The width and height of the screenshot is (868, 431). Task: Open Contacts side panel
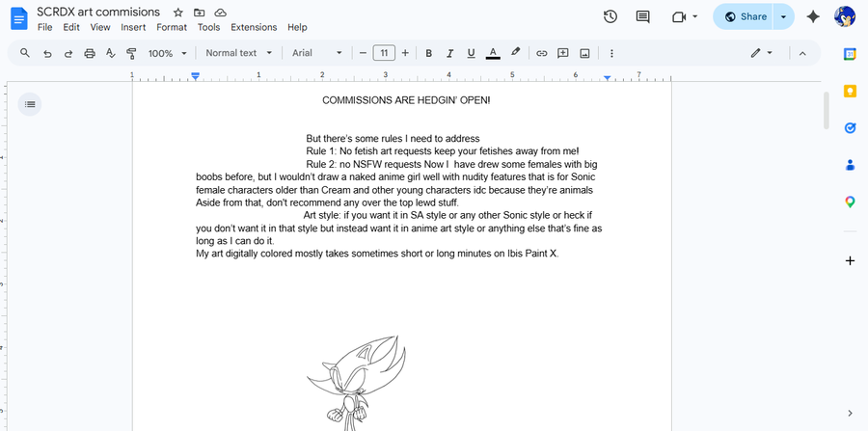point(851,165)
